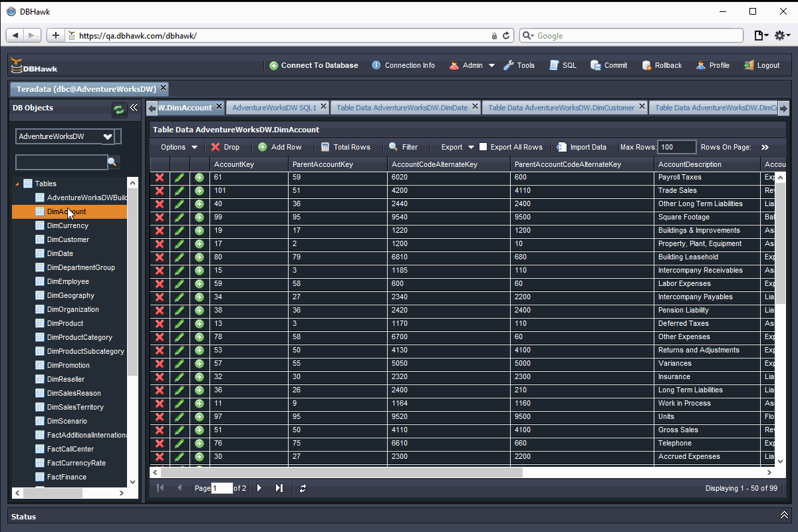Open the Export dropdown
This screenshot has height=532, width=798.
[458, 147]
